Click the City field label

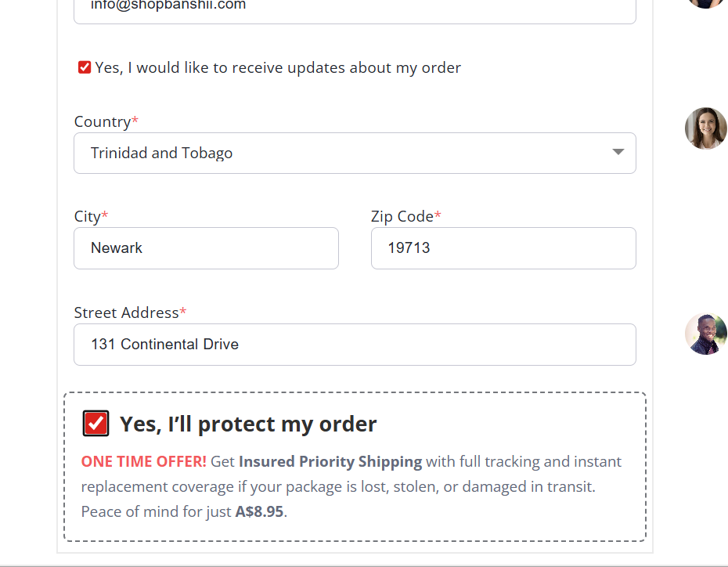[88, 216]
